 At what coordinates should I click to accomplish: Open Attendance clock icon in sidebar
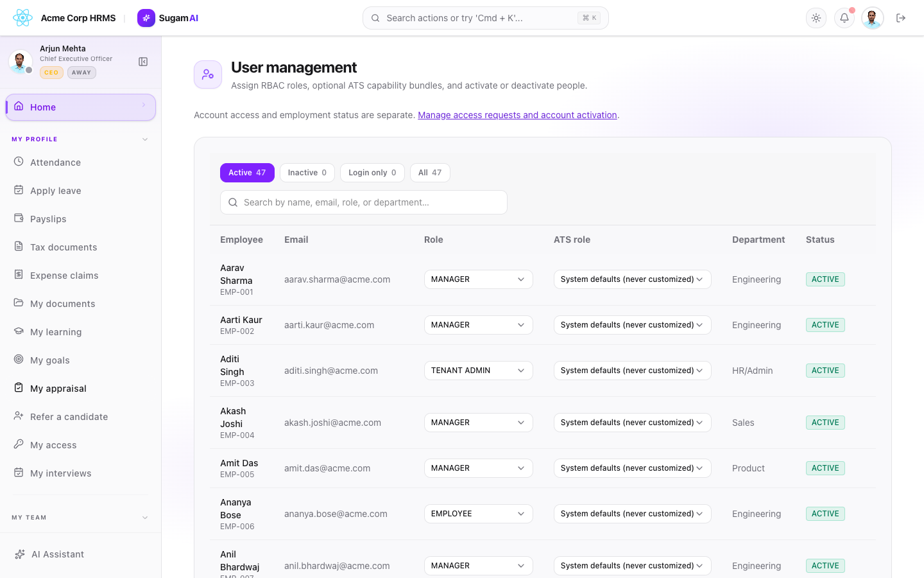click(x=19, y=162)
